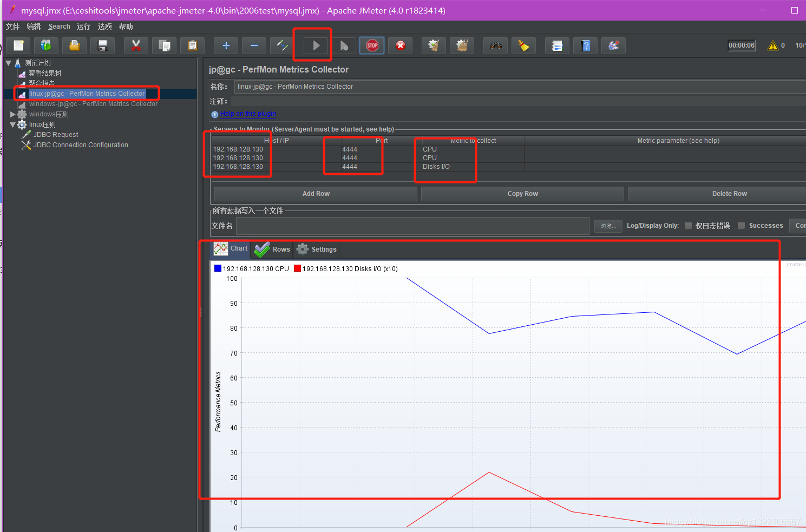The width and height of the screenshot is (806, 532).
Task: Toggle selected elements with the Toggle icon
Action: coord(283,45)
